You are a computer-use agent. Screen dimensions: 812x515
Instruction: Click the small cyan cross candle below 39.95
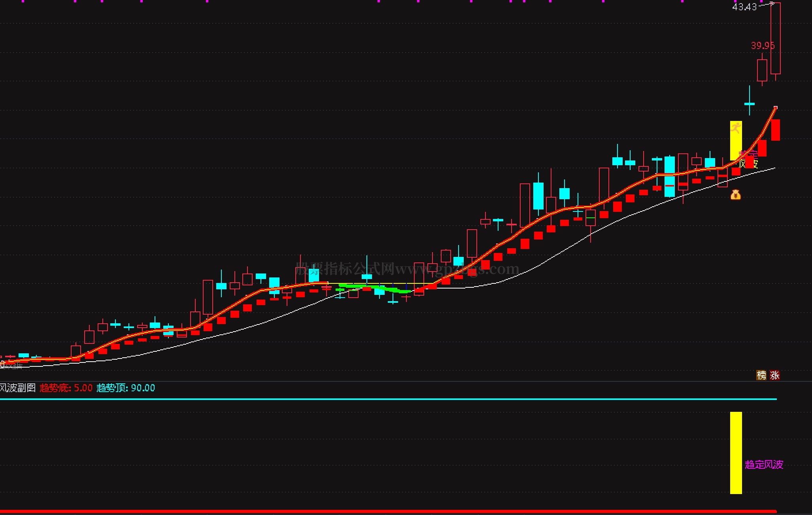pos(749,104)
